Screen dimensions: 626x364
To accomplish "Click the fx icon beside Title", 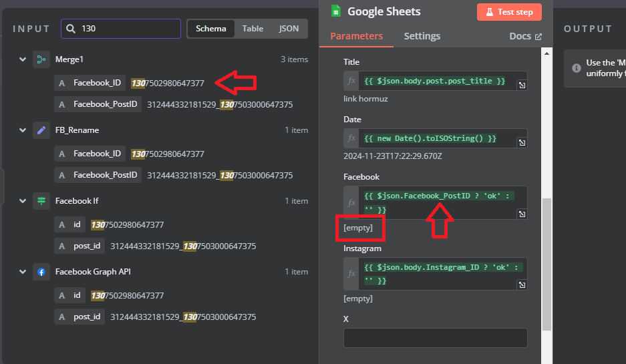I will tap(351, 81).
